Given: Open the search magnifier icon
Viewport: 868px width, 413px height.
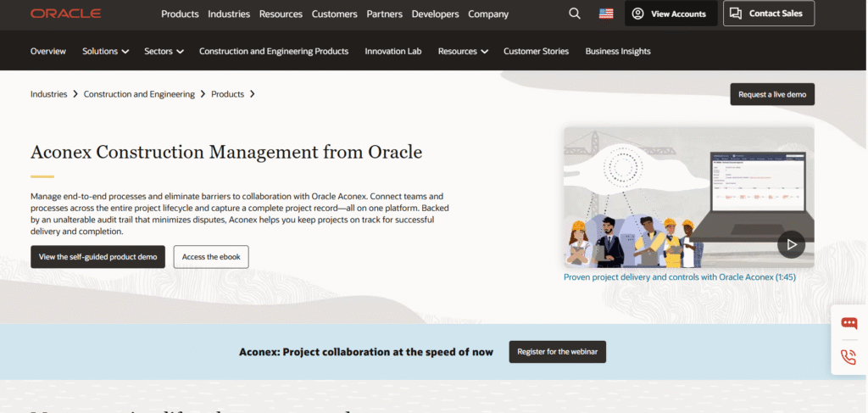Looking at the screenshot, I should coord(575,14).
